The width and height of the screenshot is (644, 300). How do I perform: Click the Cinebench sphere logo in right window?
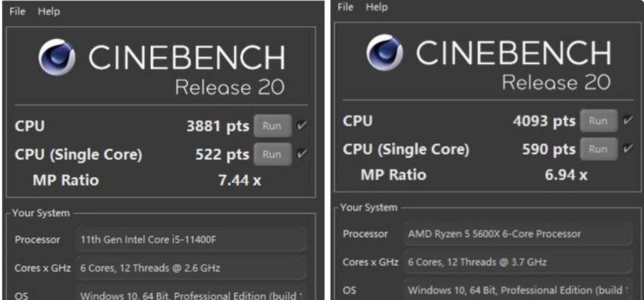tap(384, 52)
